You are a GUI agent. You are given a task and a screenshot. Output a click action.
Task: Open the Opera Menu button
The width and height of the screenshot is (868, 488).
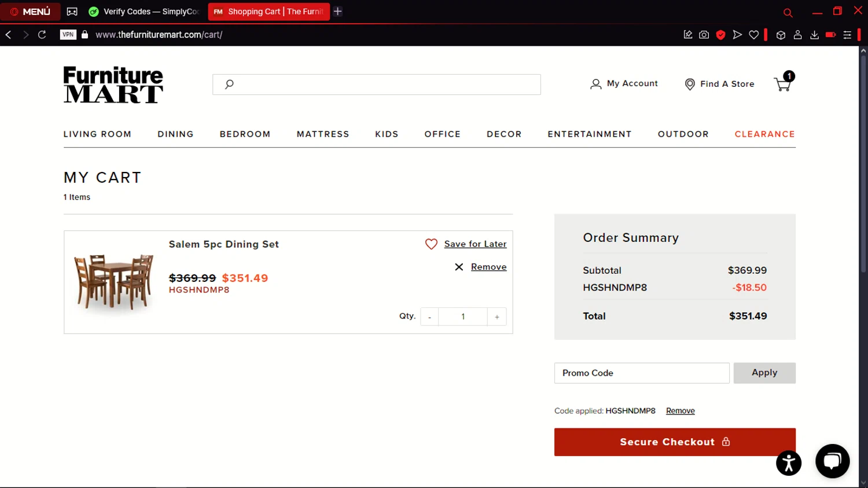tap(30, 12)
